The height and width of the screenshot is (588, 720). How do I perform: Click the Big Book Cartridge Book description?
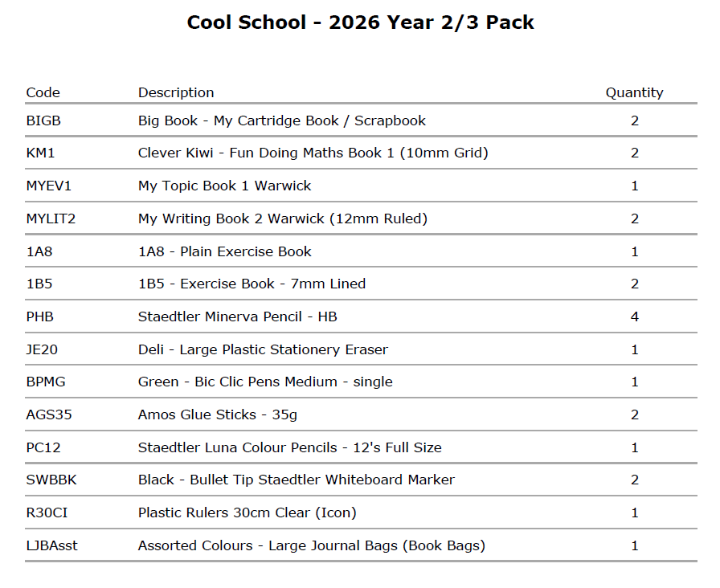pos(281,120)
